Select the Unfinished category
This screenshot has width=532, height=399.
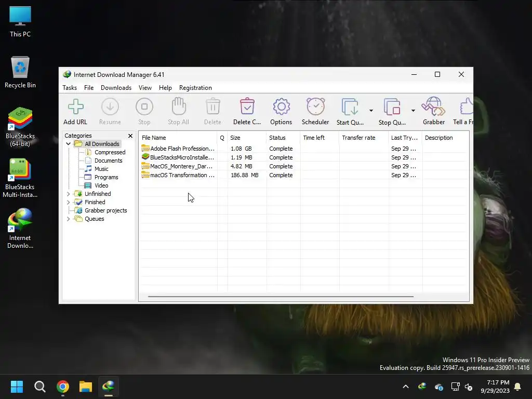point(98,194)
